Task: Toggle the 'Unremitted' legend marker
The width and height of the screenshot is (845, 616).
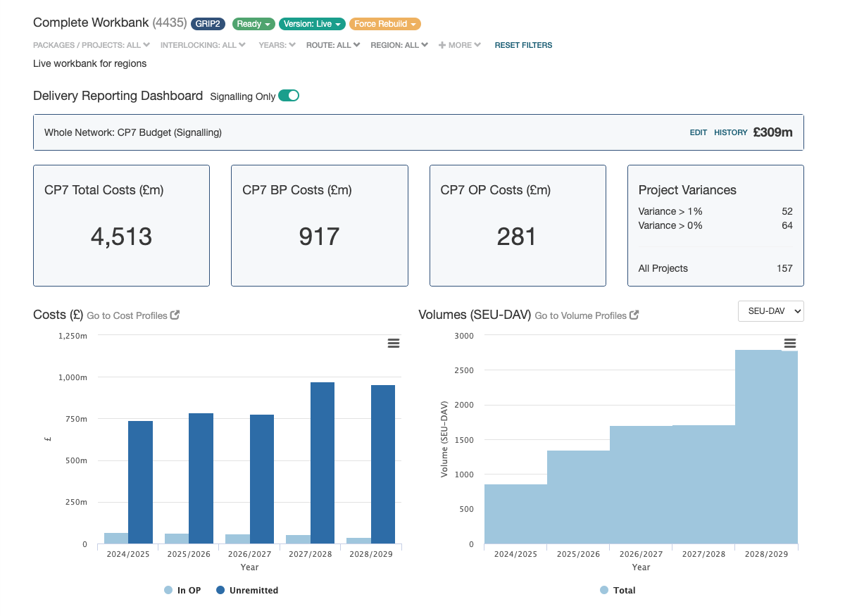Action: click(x=220, y=590)
